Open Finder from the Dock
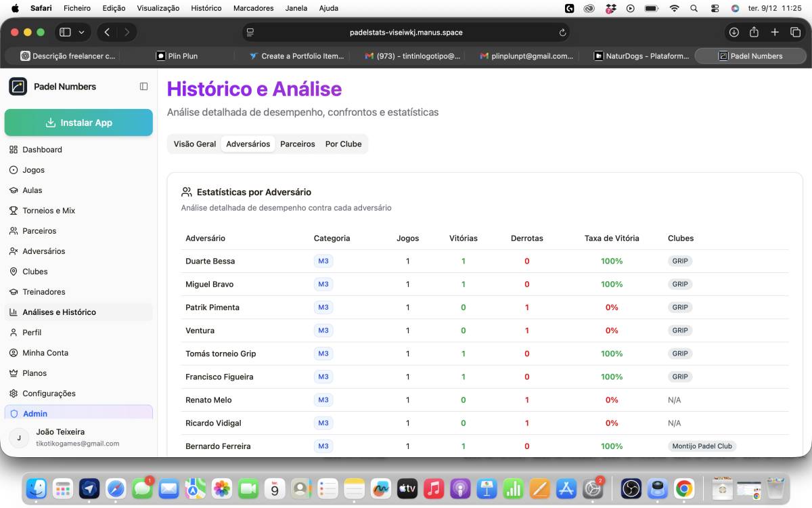Viewport: 812px width, 508px height. 36,488
